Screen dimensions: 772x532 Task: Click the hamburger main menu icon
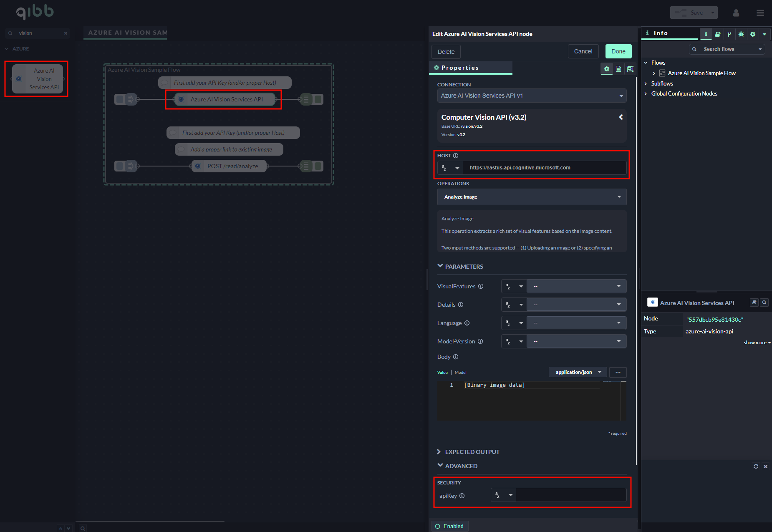coord(760,13)
